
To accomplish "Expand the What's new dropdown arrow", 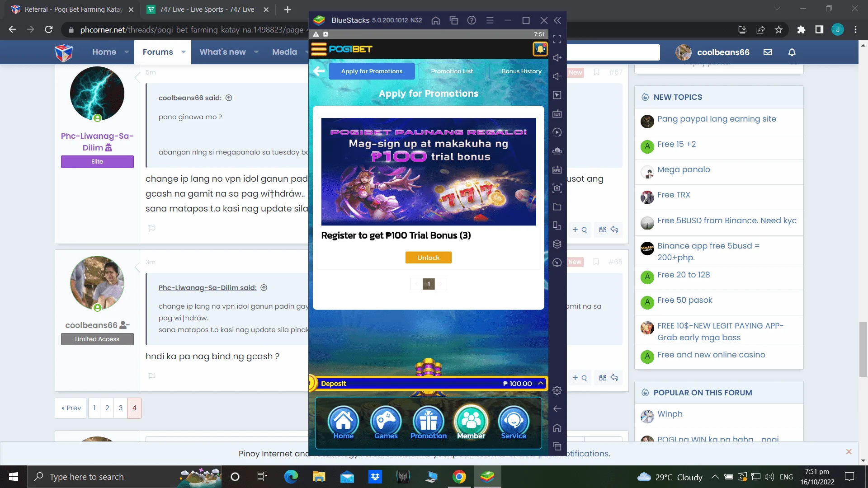I will coord(256,52).
